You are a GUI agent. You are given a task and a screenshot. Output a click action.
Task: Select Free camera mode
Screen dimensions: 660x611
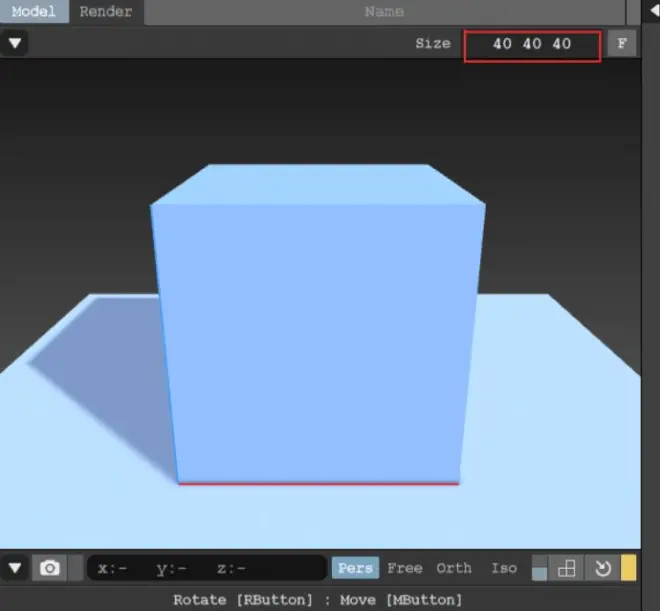coord(405,568)
